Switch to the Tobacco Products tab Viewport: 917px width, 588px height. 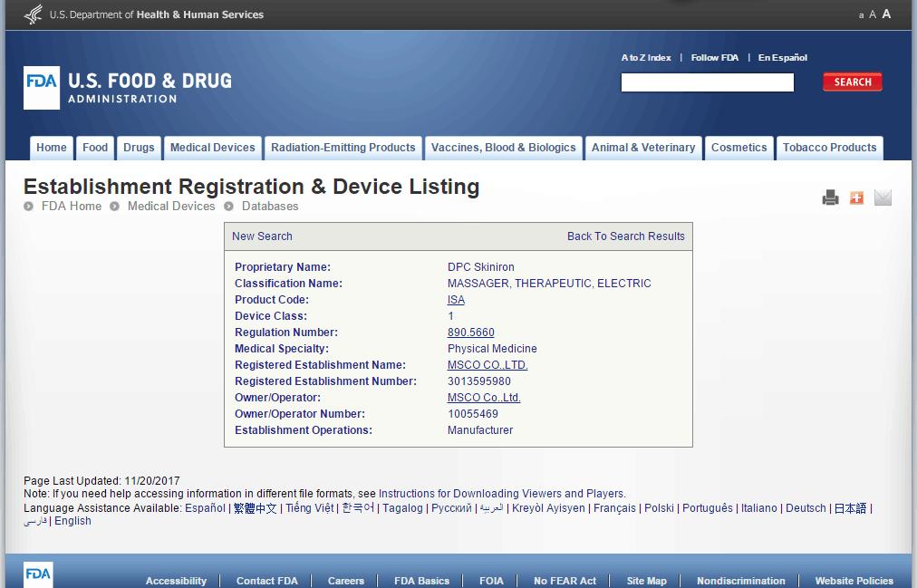click(x=829, y=148)
